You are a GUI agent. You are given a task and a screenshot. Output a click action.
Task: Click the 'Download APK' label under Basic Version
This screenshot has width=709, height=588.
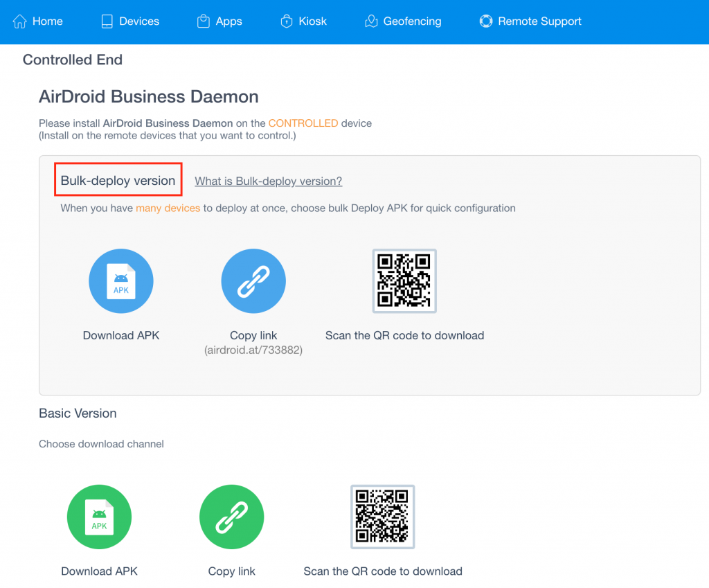(100, 571)
